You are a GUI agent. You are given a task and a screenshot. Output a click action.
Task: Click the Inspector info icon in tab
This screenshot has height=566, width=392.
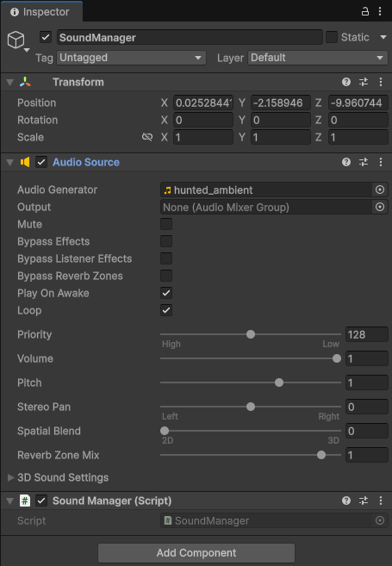click(15, 12)
